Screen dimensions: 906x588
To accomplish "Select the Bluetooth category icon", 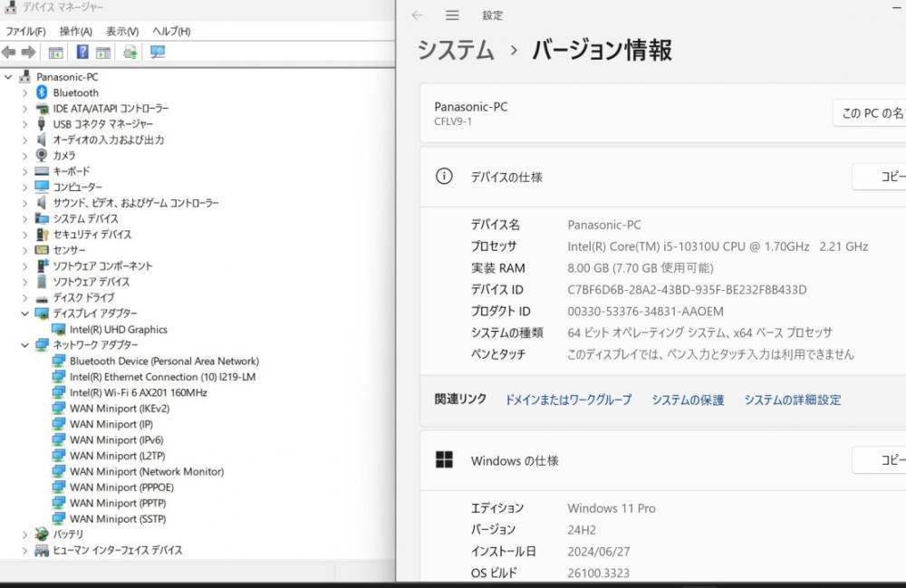I will [x=42, y=92].
